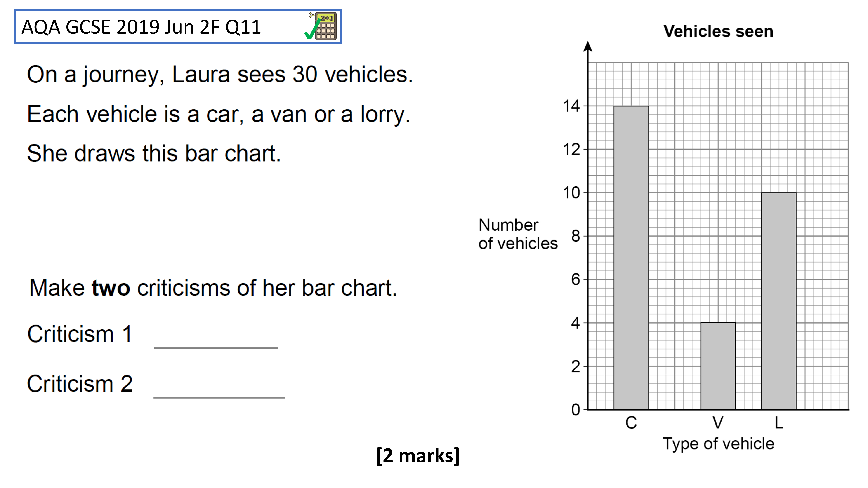The width and height of the screenshot is (868, 488).
Task: Click the bold word two
Action: 111,288
